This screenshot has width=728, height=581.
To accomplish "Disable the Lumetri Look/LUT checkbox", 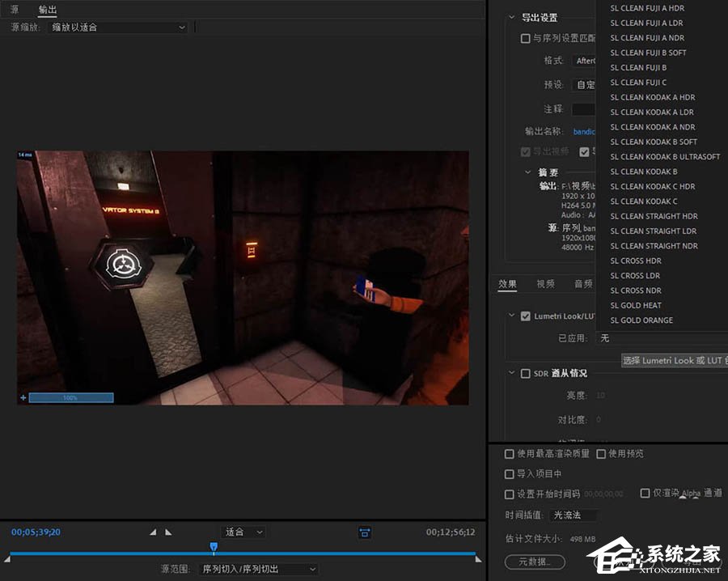I will point(525,316).
